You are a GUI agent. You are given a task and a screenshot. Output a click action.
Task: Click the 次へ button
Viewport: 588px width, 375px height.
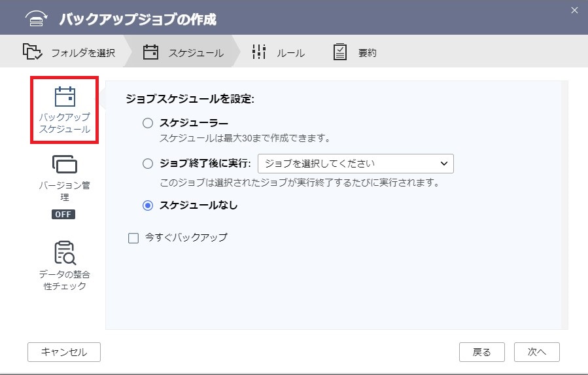537,352
